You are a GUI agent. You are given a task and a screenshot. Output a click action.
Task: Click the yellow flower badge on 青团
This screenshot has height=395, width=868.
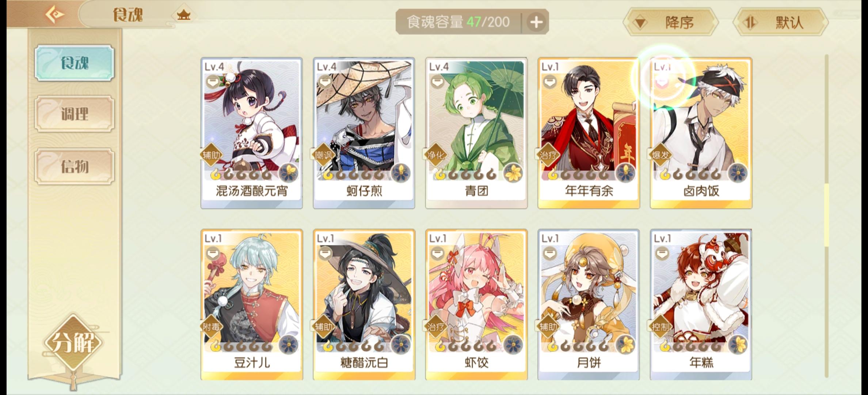[x=513, y=173]
